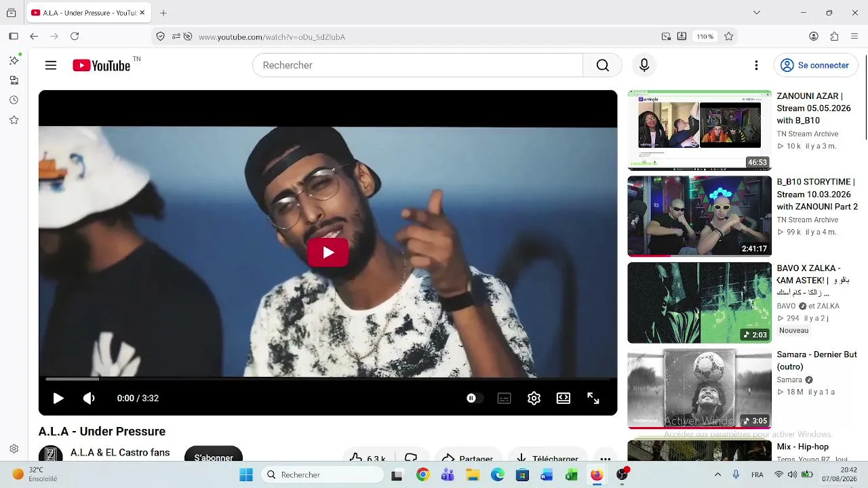Open the browser extensions puzzle icon
This screenshot has width=868, height=488.
(834, 37)
